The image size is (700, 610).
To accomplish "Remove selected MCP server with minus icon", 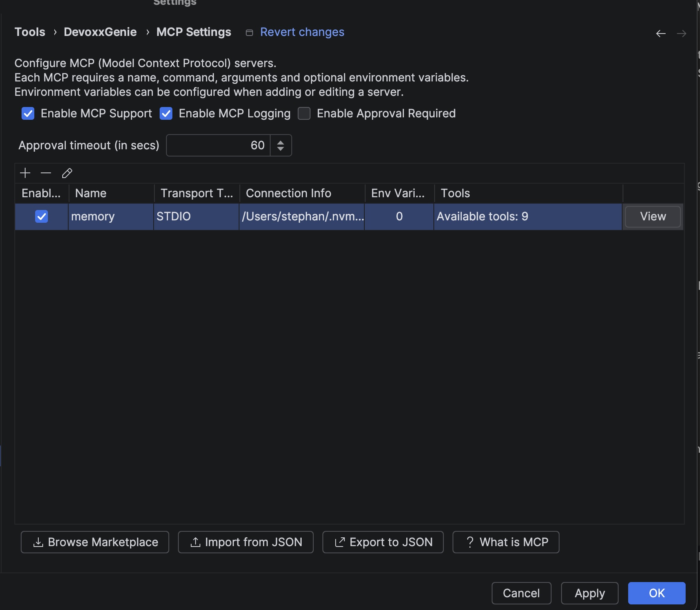I will coord(46,173).
